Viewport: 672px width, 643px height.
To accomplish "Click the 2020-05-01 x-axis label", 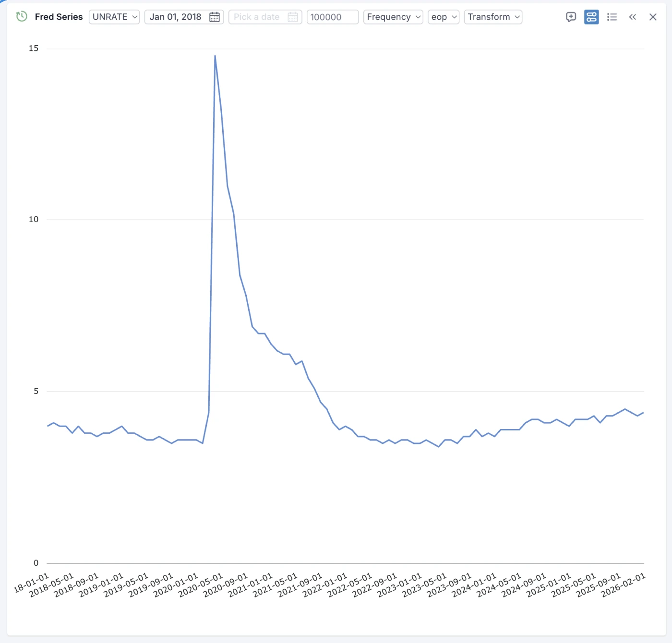I will [202, 584].
